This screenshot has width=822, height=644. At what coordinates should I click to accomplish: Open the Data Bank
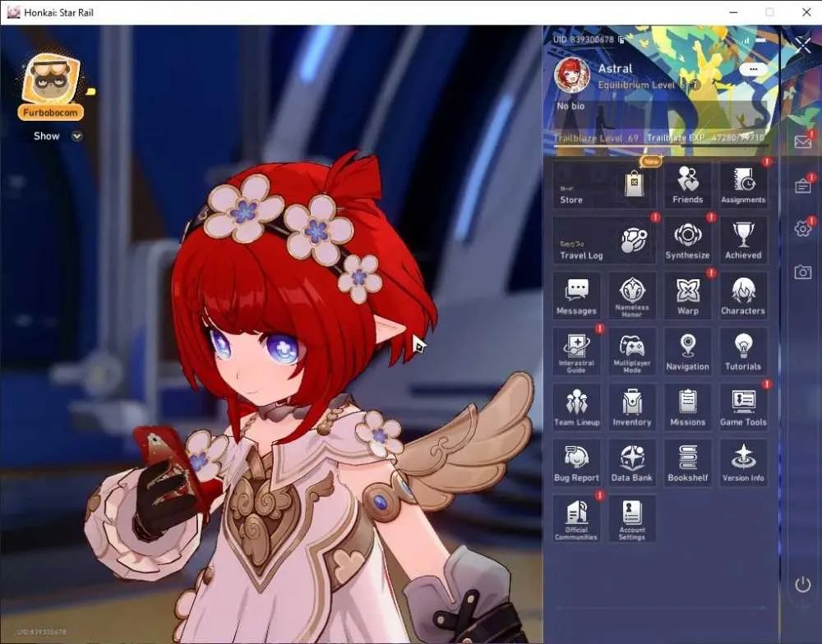[631, 462]
